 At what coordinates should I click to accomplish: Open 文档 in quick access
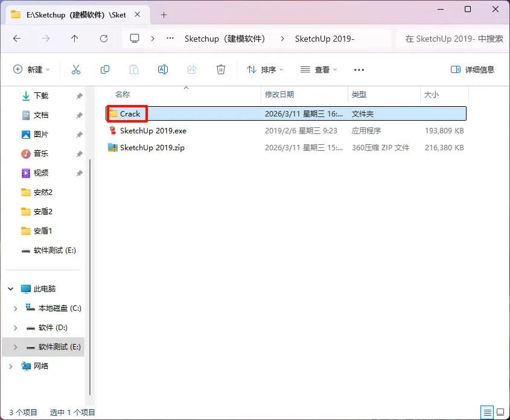(x=40, y=115)
